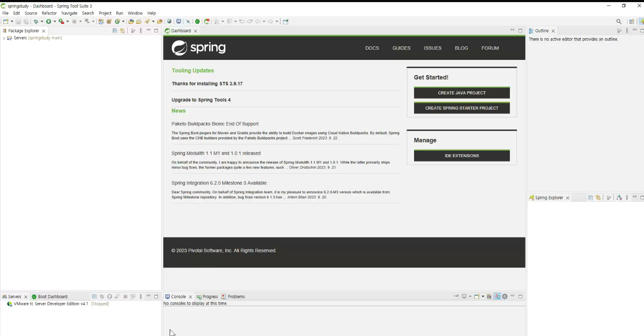Switch to the Boot Dashboard tab
The width and height of the screenshot is (644, 336).
pyautogui.click(x=50, y=296)
